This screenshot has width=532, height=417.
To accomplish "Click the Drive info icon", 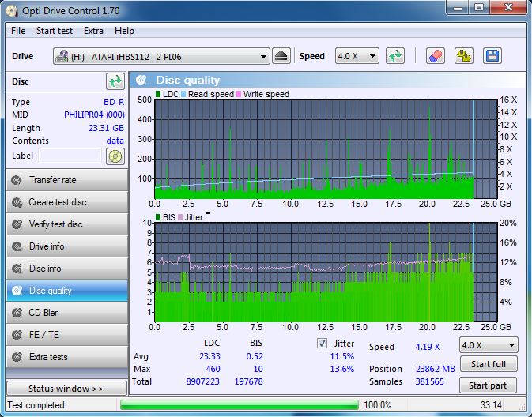I will pyautogui.click(x=17, y=246).
